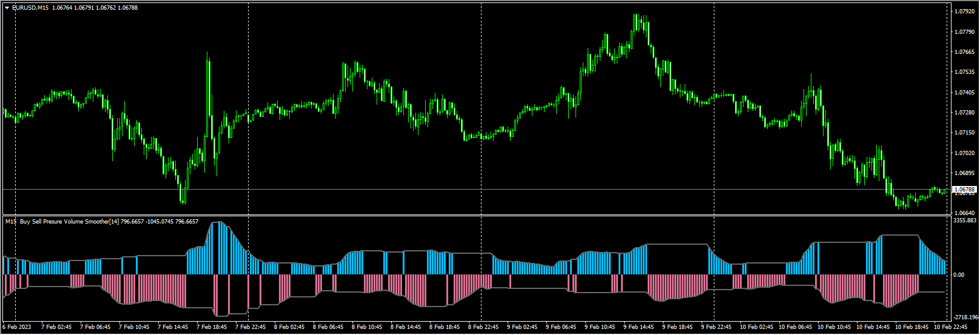Click the 9 Feb 22:45 time label
The image size is (980, 335).
[716, 327]
